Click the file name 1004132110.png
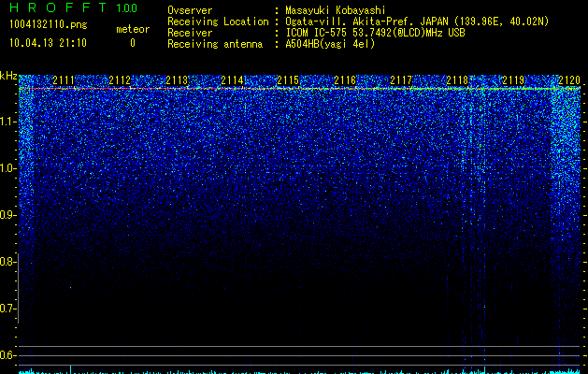 coord(49,25)
